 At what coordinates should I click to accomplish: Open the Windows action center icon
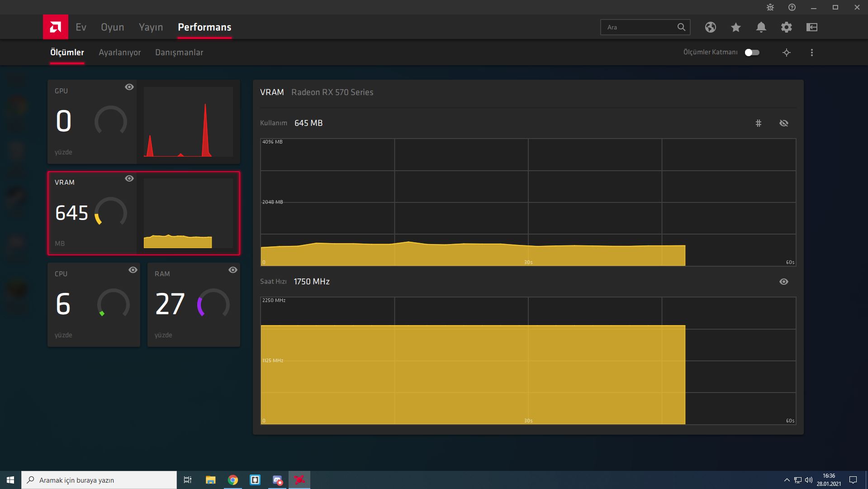853,480
